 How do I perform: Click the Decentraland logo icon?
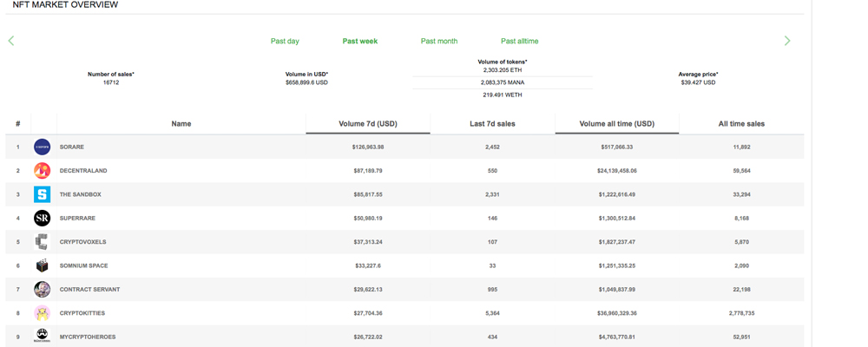(x=42, y=171)
